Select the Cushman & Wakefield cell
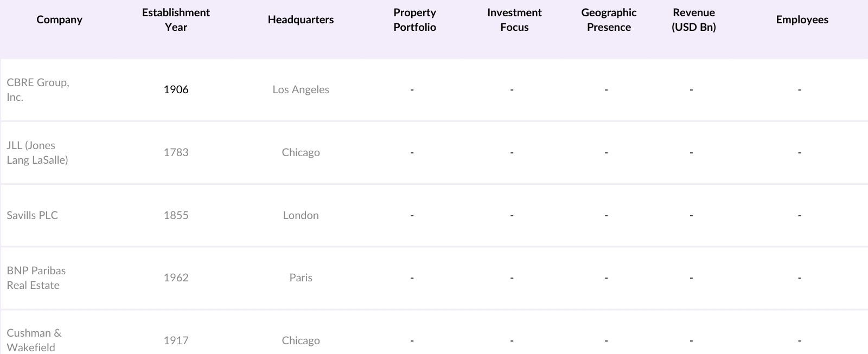This screenshot has width=868, height=354. pos(34,340)
